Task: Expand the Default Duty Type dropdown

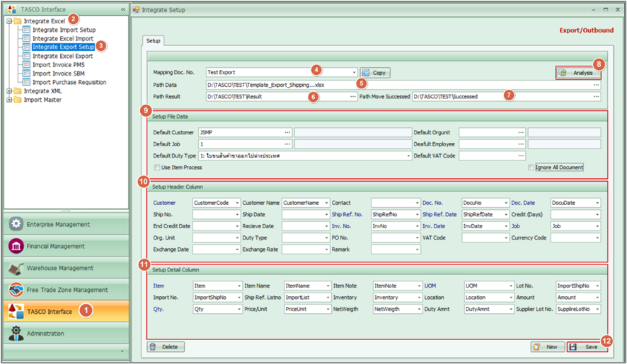Action: pyautogui.click(x=408, y=155)
